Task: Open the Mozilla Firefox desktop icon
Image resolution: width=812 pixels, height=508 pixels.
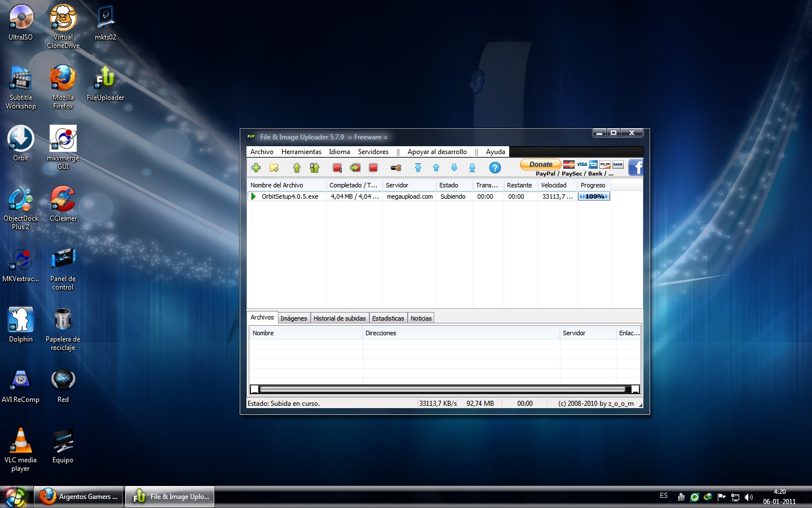Action: point(63,87)
